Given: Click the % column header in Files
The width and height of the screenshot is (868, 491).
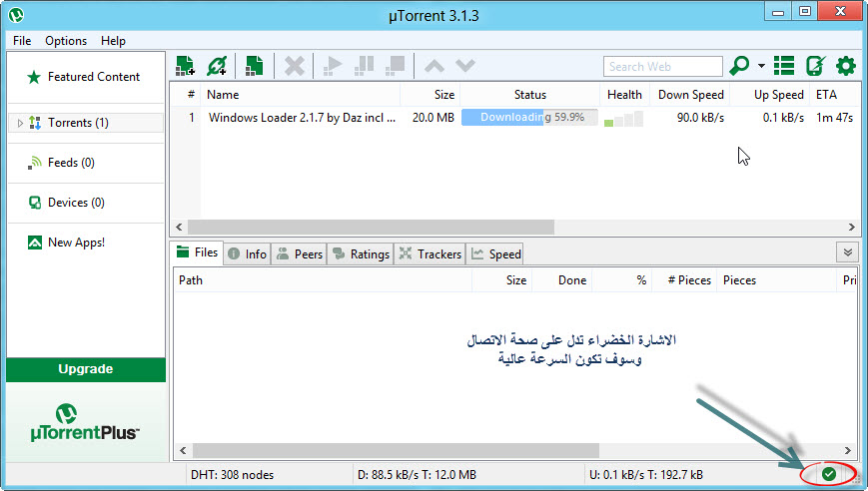Looking at the screenshot, I should [622, 280].
